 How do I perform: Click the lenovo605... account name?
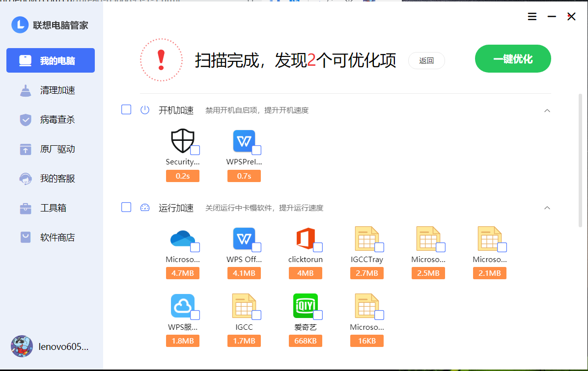(x=63, y=346)
